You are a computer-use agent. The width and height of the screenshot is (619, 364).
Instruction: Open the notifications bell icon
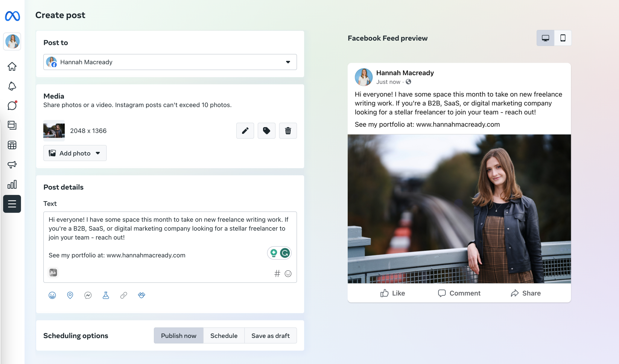[12, 86]
